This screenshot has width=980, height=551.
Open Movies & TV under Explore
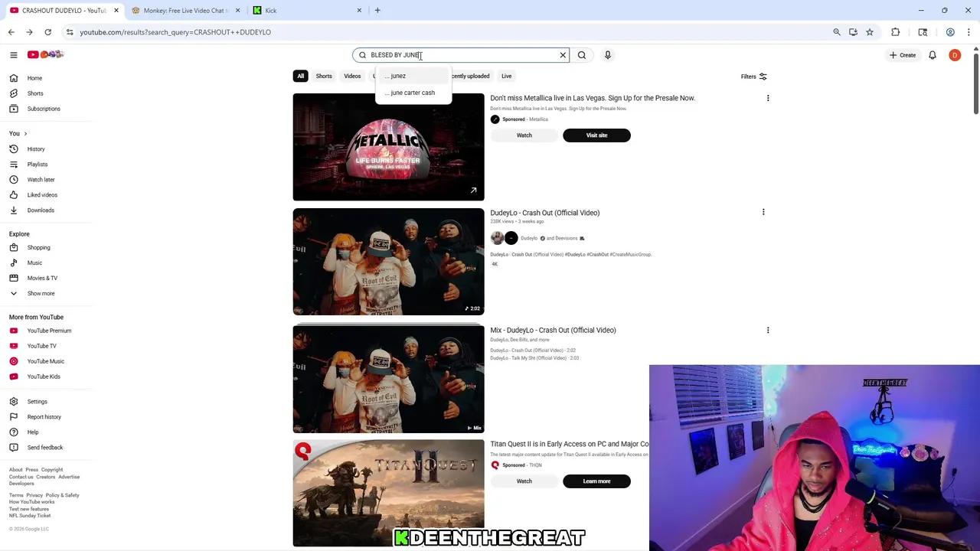tap(42, 279)
